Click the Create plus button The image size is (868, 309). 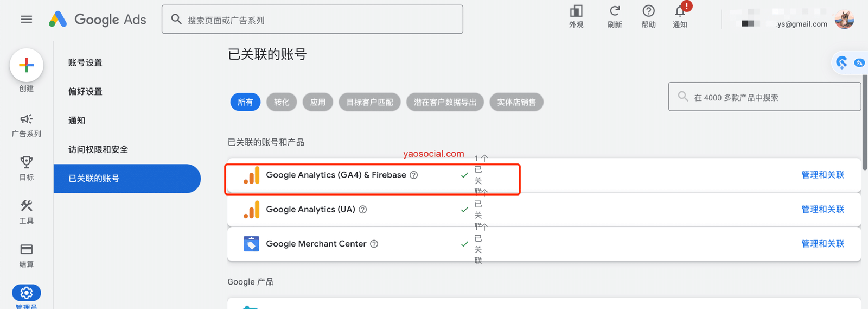[x=26, y=66]
